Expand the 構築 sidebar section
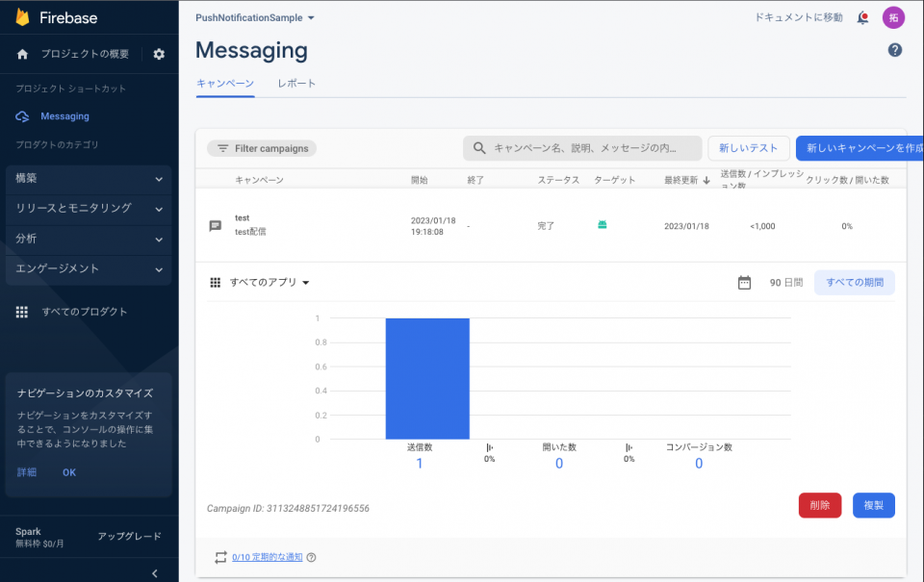The width and height of the screenshot is (924, 582). (x=89, y=179)
